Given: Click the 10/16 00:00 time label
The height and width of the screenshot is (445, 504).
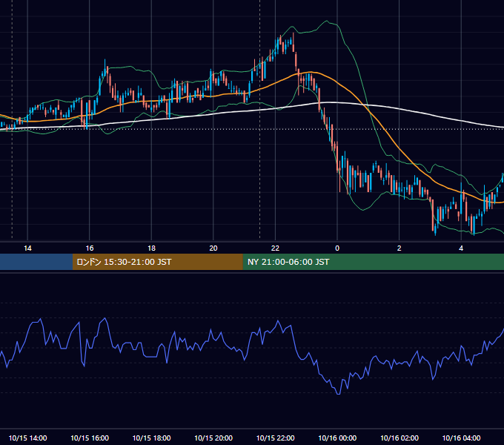Looking at the screenshot, I should click(337, 438).
